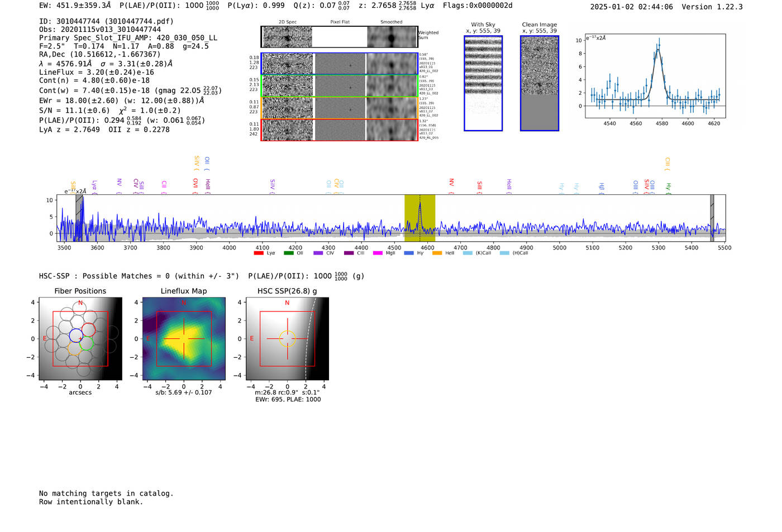Screen dimensions: 782x532
Task: Select the (H)CaII legend entry
Action: [x=514, y=253]
